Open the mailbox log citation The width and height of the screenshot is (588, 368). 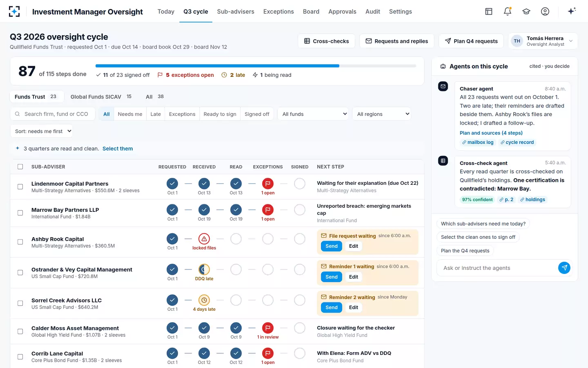(x=478, y=142)
